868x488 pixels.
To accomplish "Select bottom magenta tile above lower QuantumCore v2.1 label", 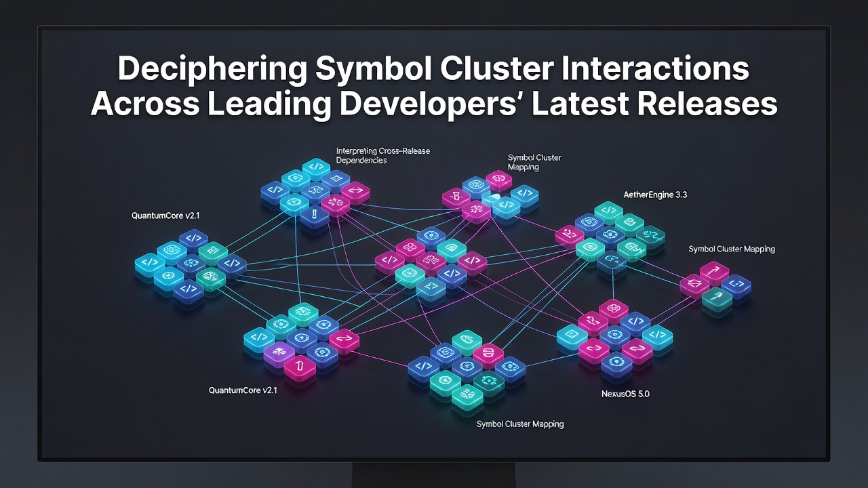I will (298, 367).
